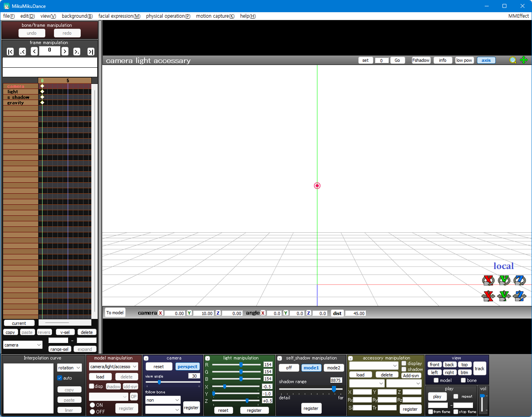Go to previous keyframe with .< button
Screen dimensions: 532x417
(x=22, y=52)
